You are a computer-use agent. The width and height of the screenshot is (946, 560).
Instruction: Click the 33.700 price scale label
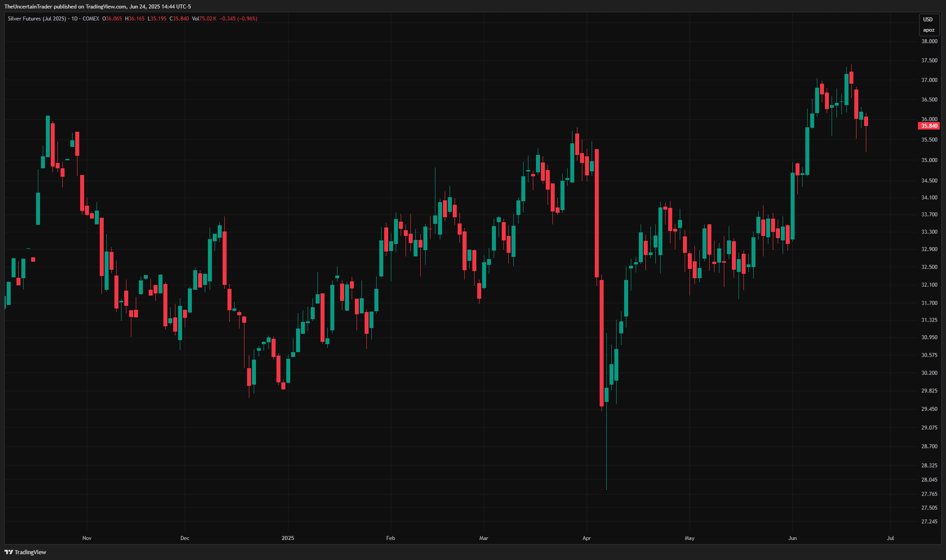[x=930, y=215]
